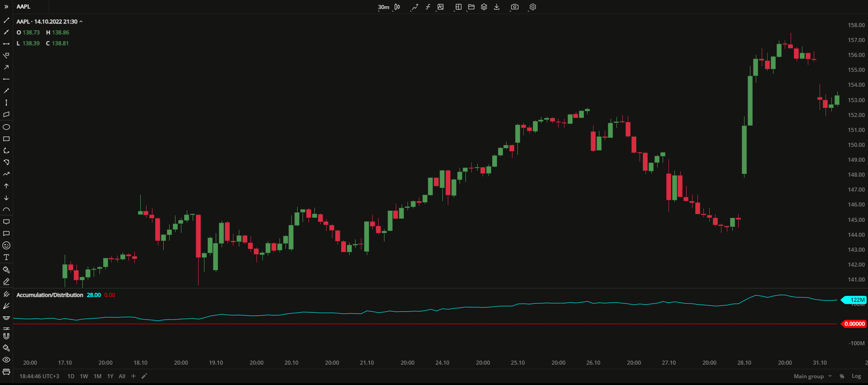
Task: Select the callout balloon tool
Action: click(6, 222)
